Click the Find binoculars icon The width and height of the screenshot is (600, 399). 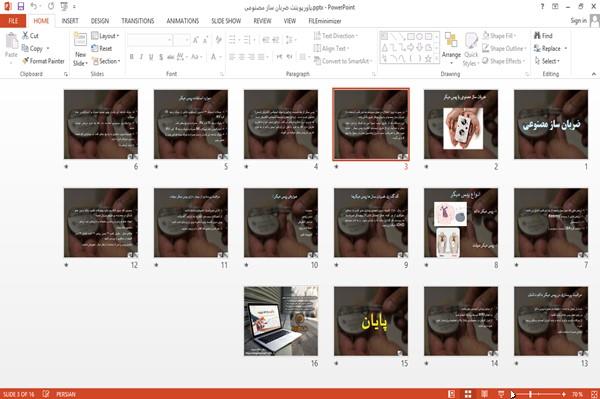537,36
